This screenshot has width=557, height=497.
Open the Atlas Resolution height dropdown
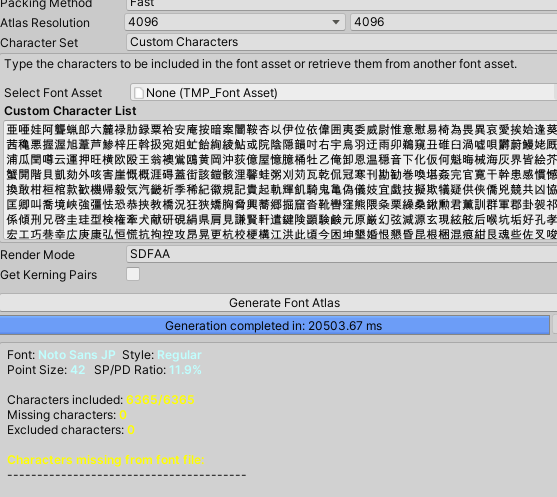pos(454,22)
